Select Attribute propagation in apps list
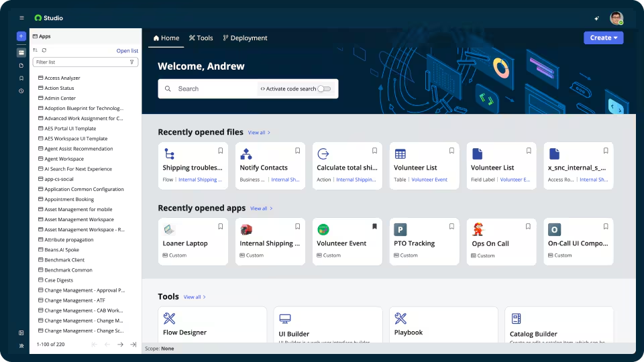 pos(68,240)
